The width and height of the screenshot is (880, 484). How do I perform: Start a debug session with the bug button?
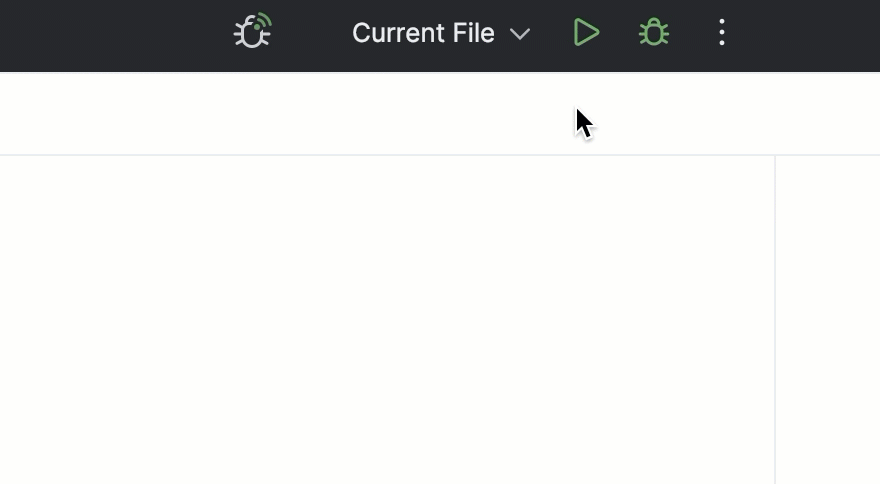point(654,32)
